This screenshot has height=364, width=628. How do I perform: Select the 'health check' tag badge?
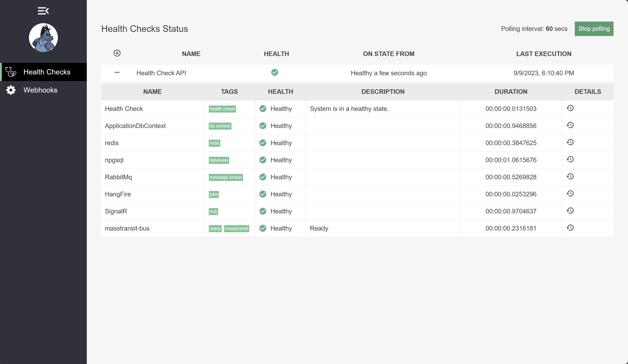pos(222,109)
